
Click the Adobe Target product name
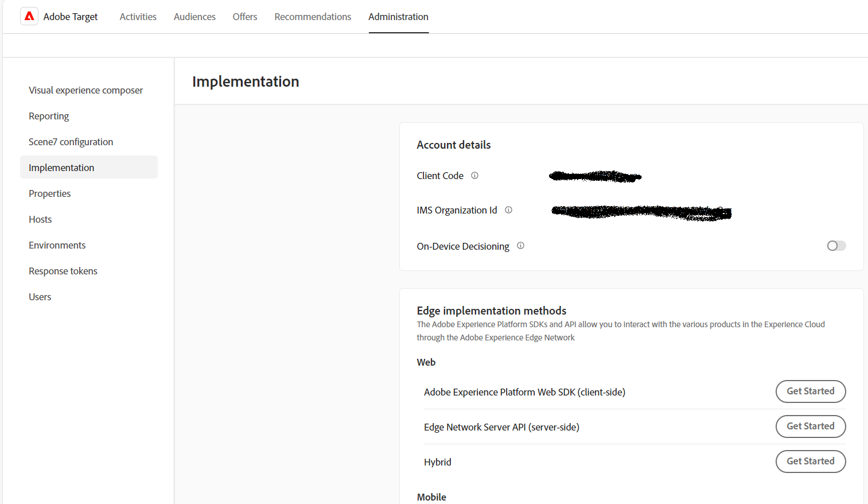click(x=71, y=17)
